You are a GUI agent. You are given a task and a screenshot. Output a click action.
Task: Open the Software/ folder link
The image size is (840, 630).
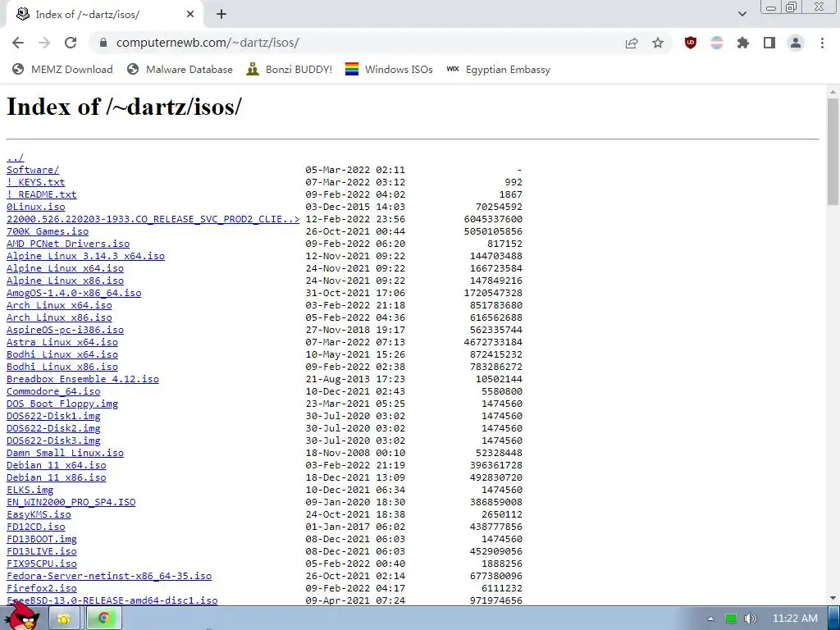coord(33,170)
